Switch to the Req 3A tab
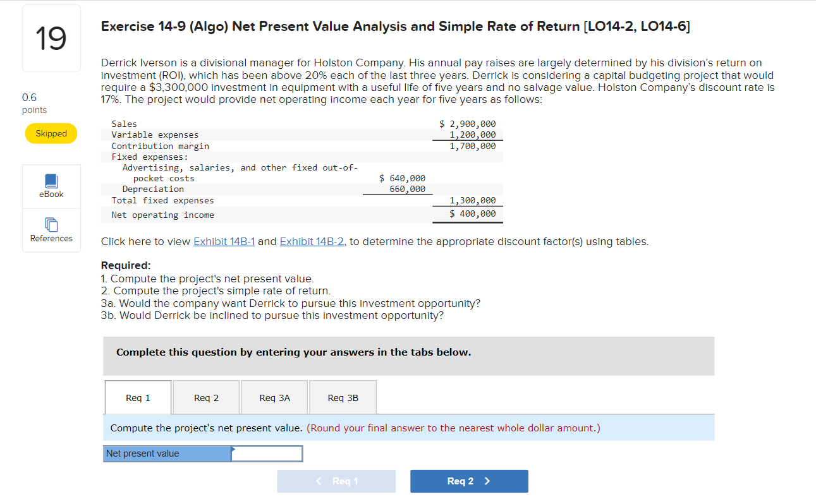The width and height of the screenshot is (816, 504). coord(274,397)
